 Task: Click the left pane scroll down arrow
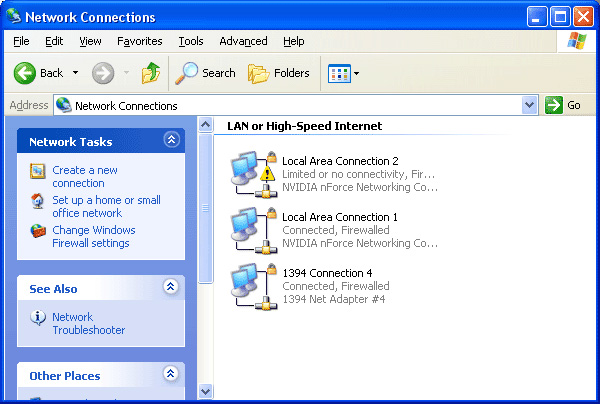click(x=207, y=391)
